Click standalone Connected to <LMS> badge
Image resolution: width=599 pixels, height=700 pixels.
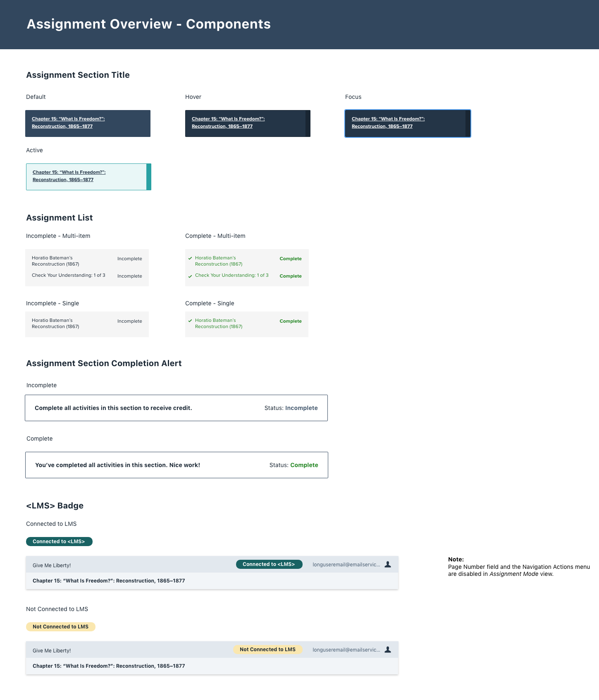click(59, 542)
